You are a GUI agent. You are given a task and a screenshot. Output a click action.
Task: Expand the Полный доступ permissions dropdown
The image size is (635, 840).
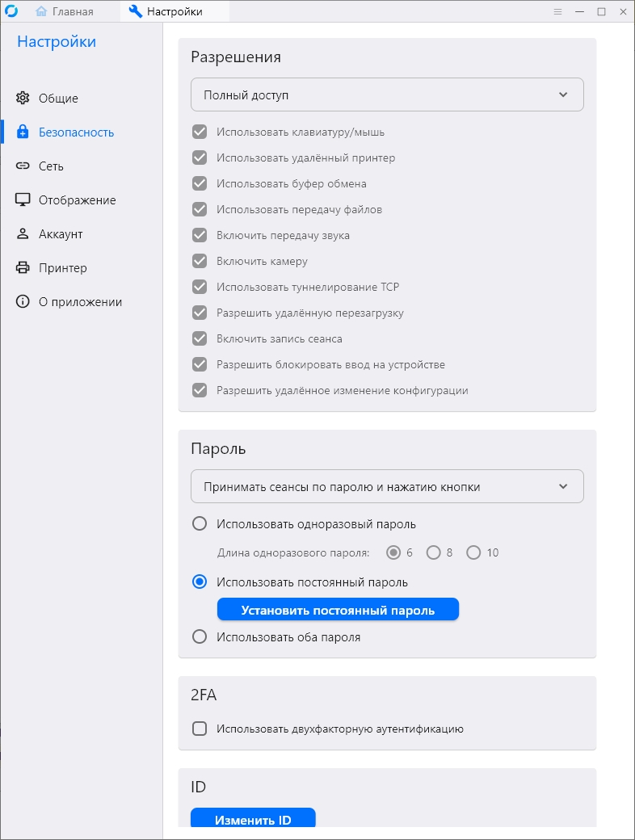click(x=387, y=94)
